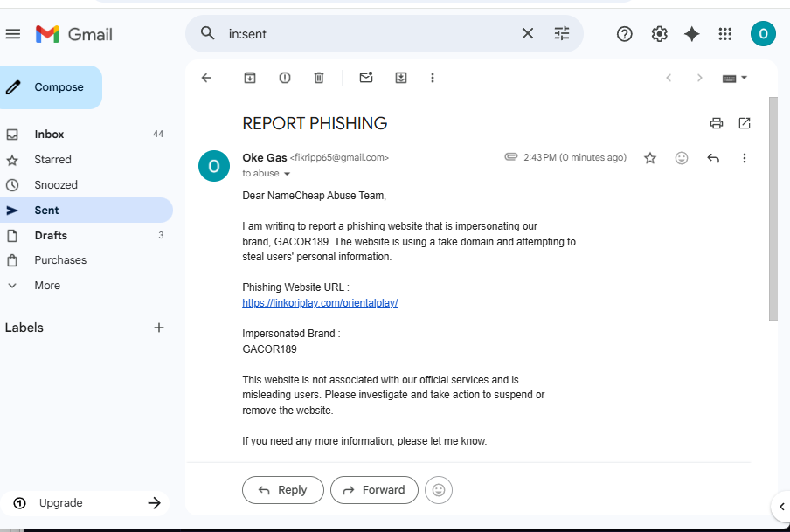
Task: Click the Compose button
Action: point(51,87)
